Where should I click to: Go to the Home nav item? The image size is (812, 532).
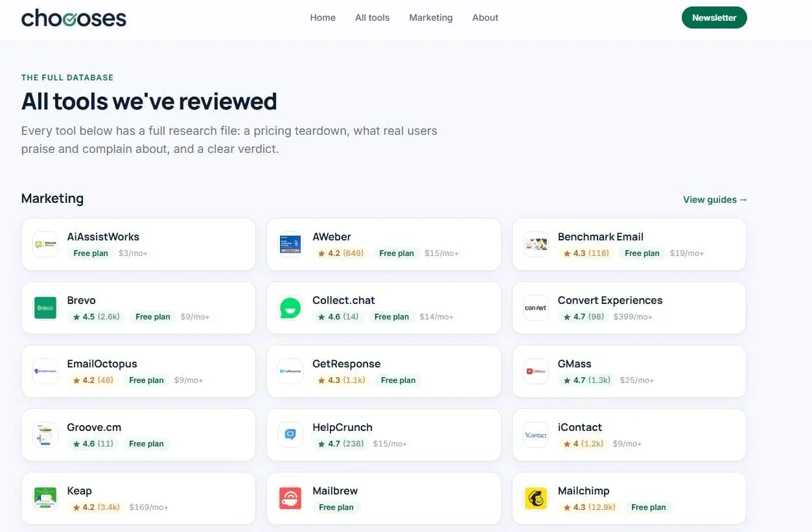coord(323,17)
